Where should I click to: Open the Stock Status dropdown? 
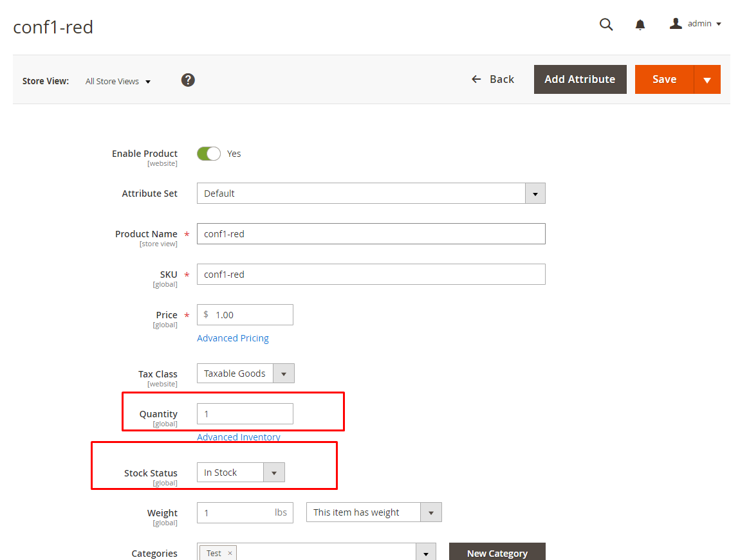(x=241, y=472)
